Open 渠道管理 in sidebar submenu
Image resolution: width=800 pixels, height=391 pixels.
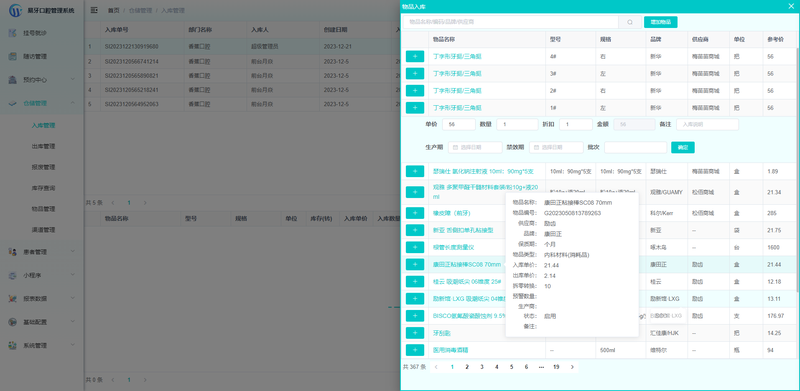[x=43, y=230]
